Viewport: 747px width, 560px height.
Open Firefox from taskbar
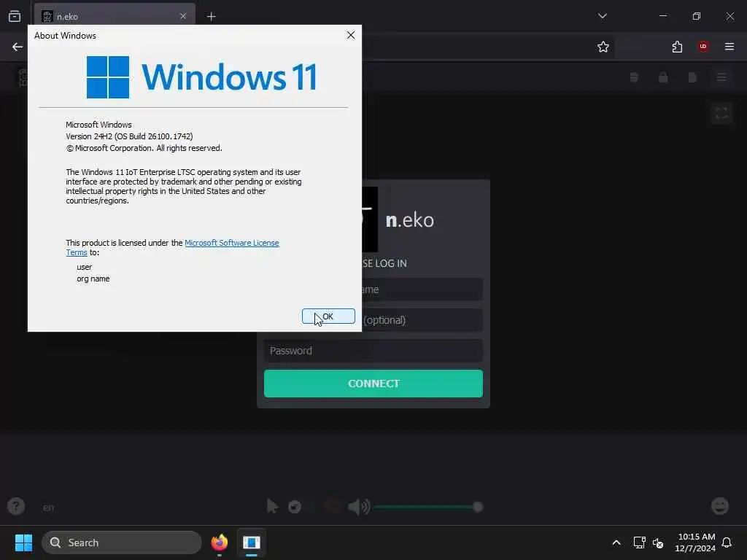point(219,542)
